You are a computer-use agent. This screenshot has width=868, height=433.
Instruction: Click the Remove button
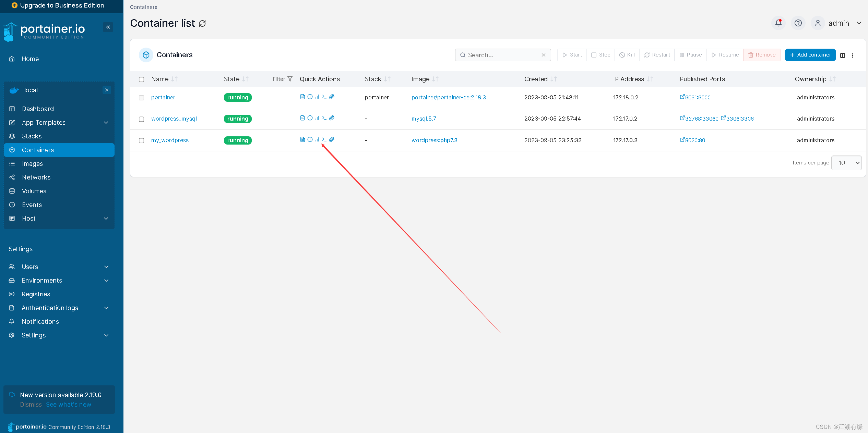pyautogui.click(x=762, y=55)
